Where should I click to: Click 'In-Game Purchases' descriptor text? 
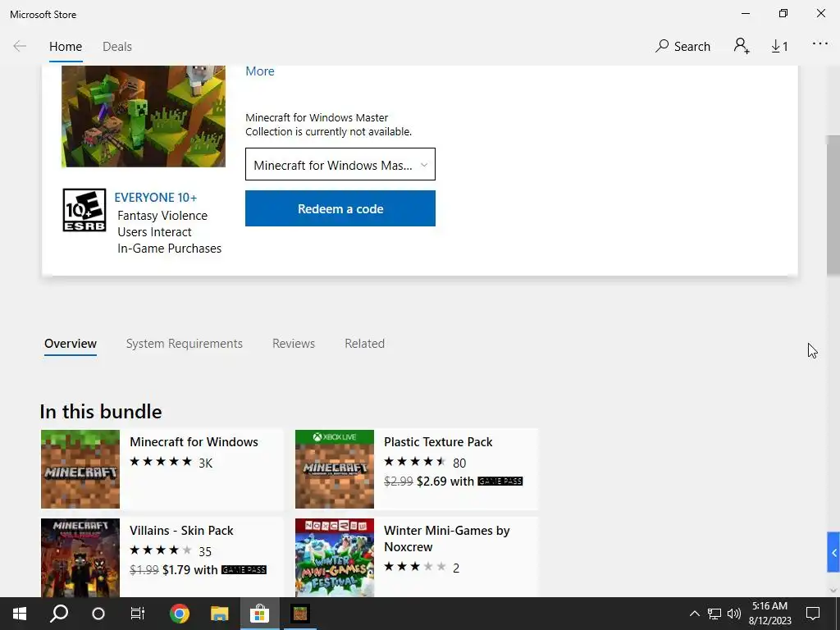coord(169,249)
